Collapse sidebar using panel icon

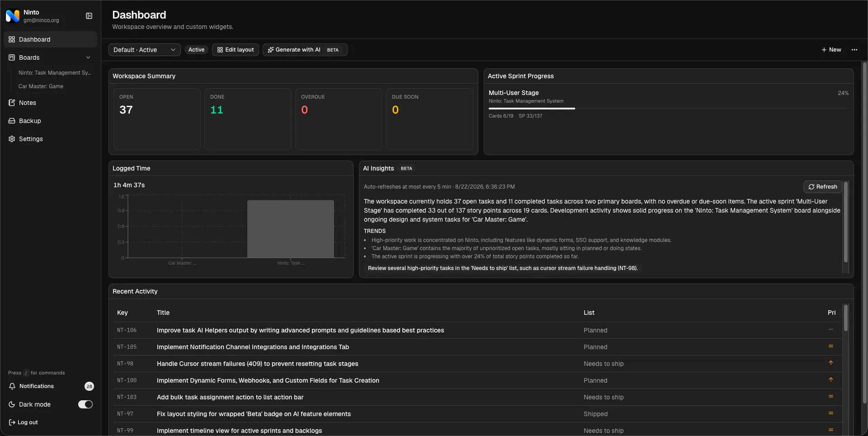89,16
